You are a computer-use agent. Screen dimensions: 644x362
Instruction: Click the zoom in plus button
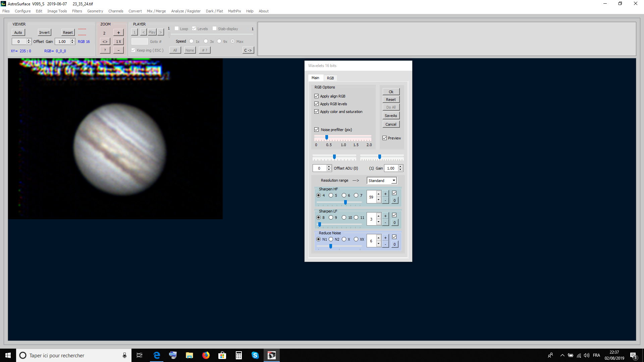pyautogui.click(x=118, y=33)
